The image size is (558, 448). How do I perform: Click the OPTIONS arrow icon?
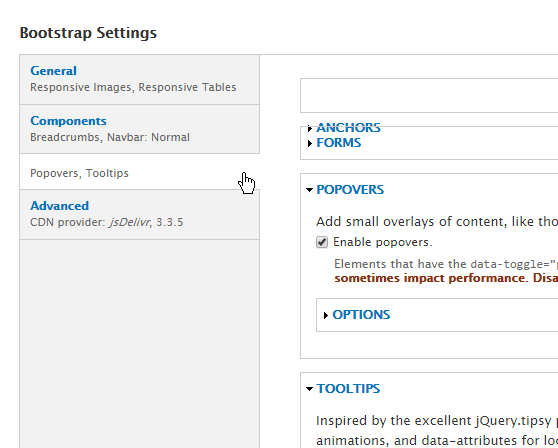pos(326,315)
